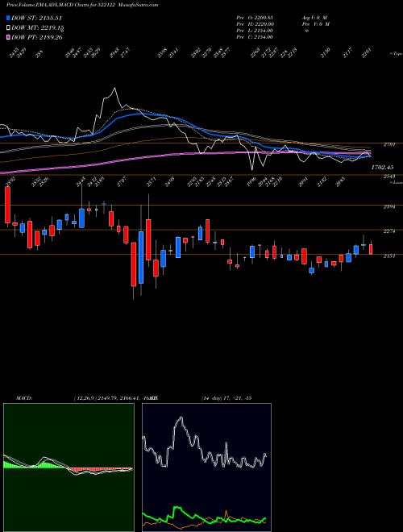Click the 'Pre O: 2200.85' value

pyautogui.click(x=255, y=18)
